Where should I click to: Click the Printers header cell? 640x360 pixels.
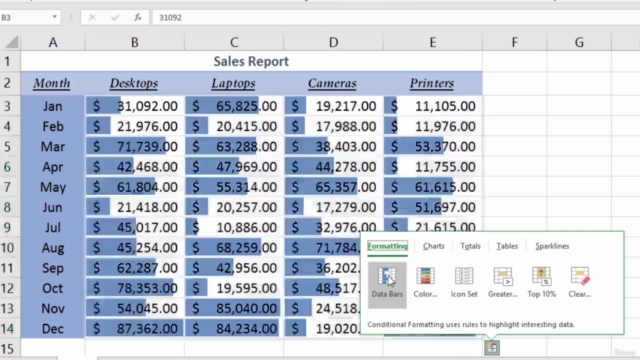pos(432,83)
